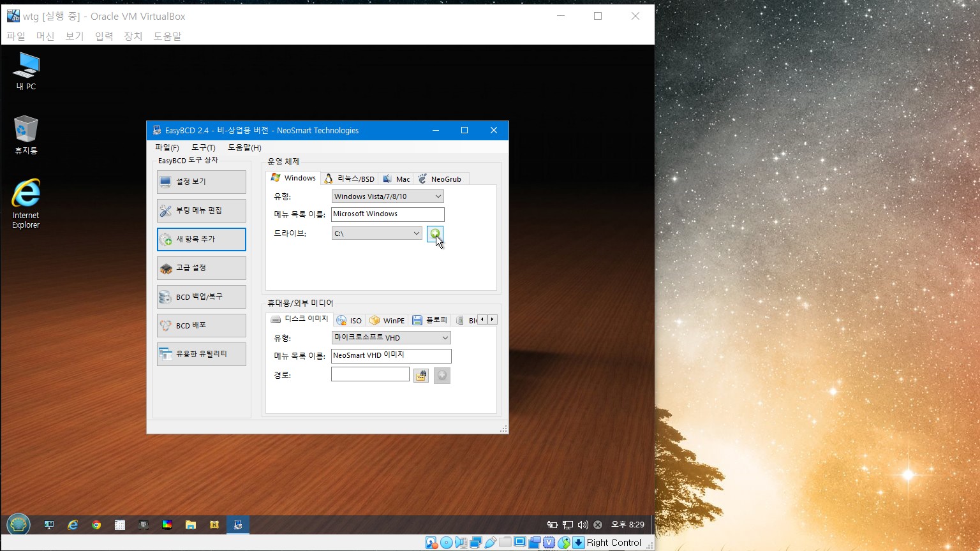Click the NeoSmart VHD 이미지 name field
The width and height of the screenshot is (980, 551).
pyautogui.click(x=391, y=356)
